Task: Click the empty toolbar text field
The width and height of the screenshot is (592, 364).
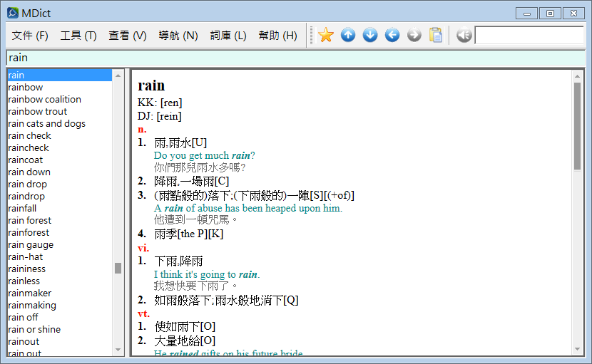Action: [529, 35]
